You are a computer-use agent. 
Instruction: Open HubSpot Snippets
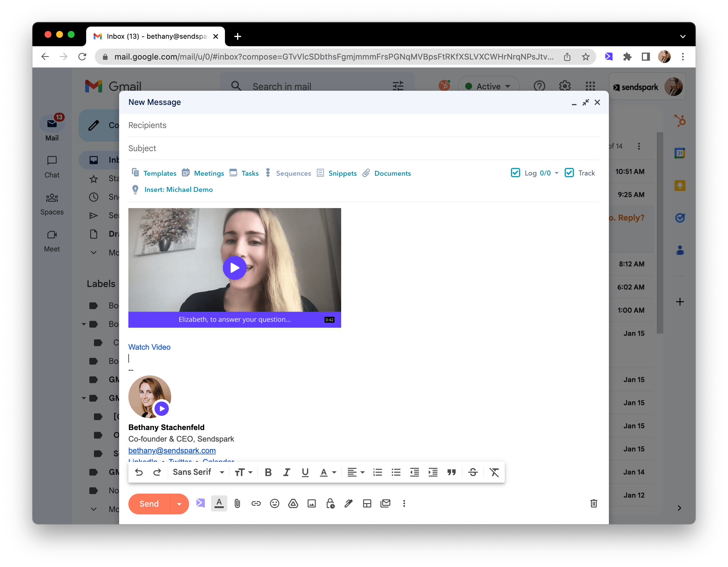pyautogui.click(x=337, y=173)
